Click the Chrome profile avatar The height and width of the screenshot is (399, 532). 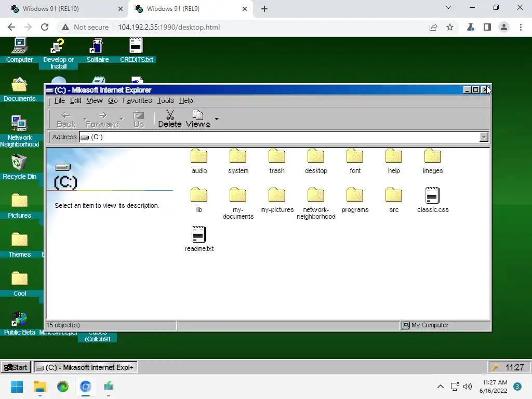[x=504, y=27]
